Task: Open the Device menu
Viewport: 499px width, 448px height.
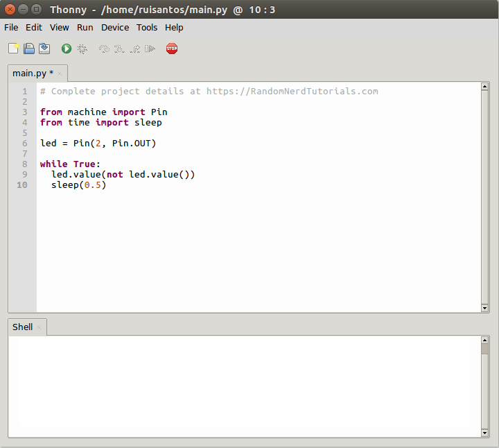Action: (115, 28)
